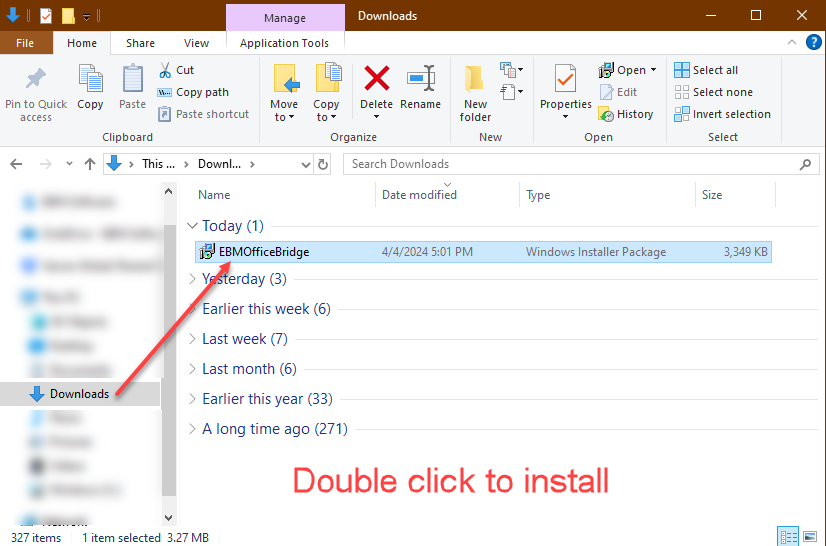Open the Copy to folder menu
This screenshot has width=826, height=546.
click(x=326, y=93)
